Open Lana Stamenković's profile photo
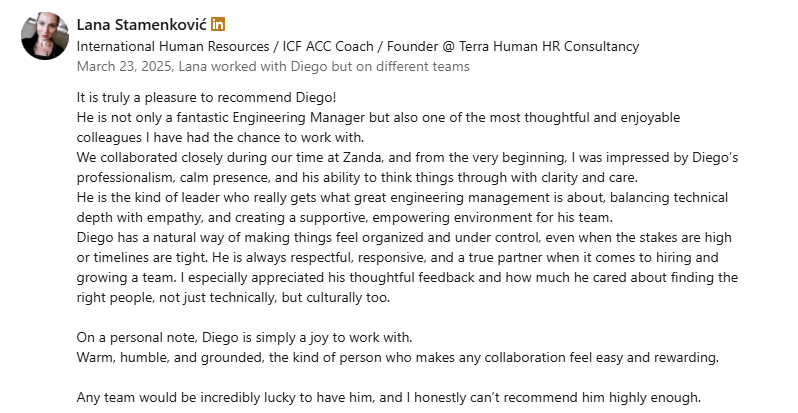Image resolution: width=798 pixels, height=413 pixels. [x=45, y=36]
